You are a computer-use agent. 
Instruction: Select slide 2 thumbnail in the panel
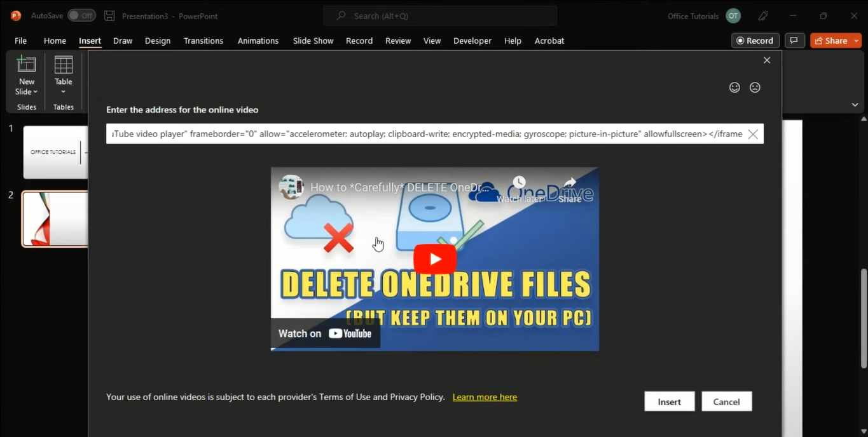tap(55, 218)
